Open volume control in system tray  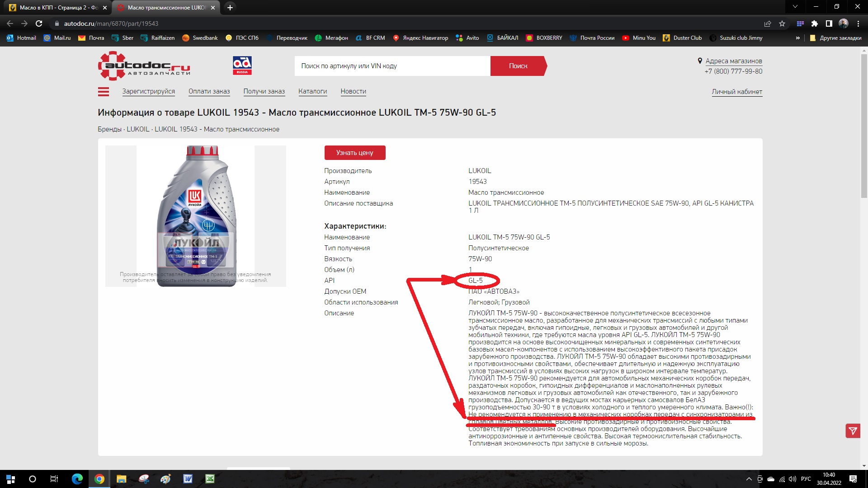coord(792,479)
